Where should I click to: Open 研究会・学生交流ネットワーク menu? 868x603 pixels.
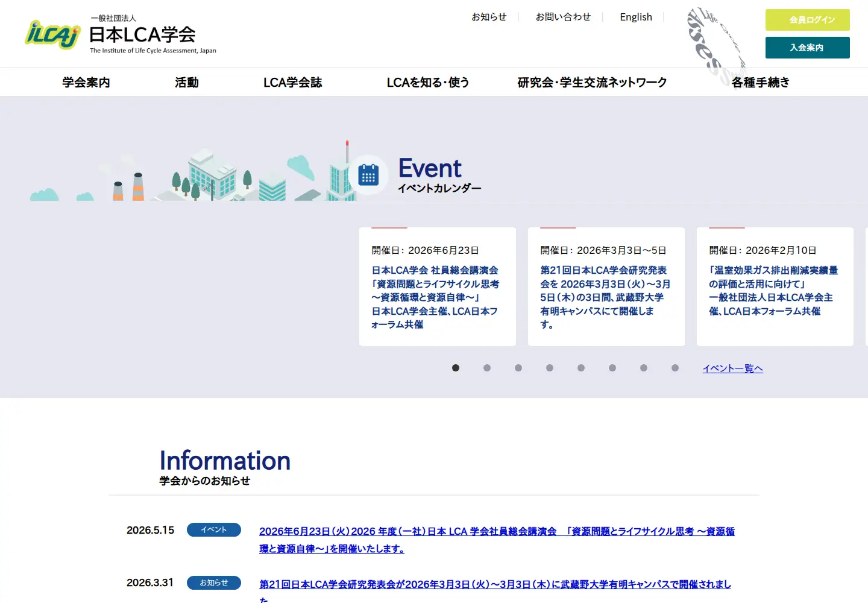coord(593,83)
